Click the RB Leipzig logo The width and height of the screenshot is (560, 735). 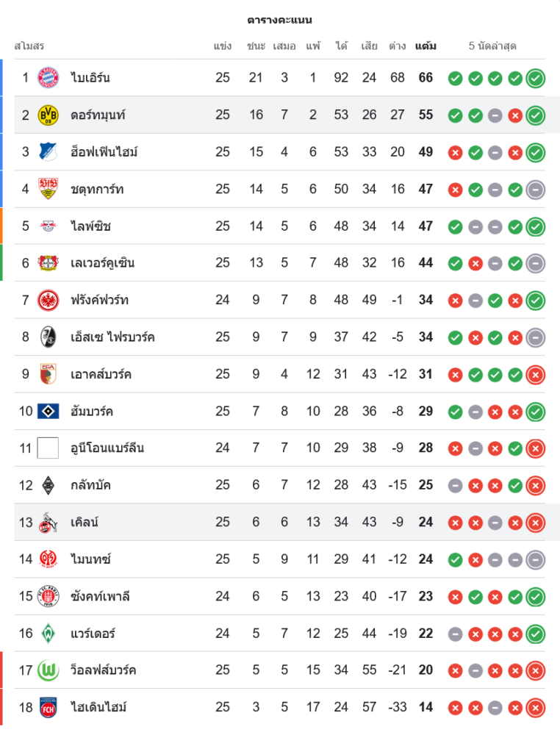[48, 226]
